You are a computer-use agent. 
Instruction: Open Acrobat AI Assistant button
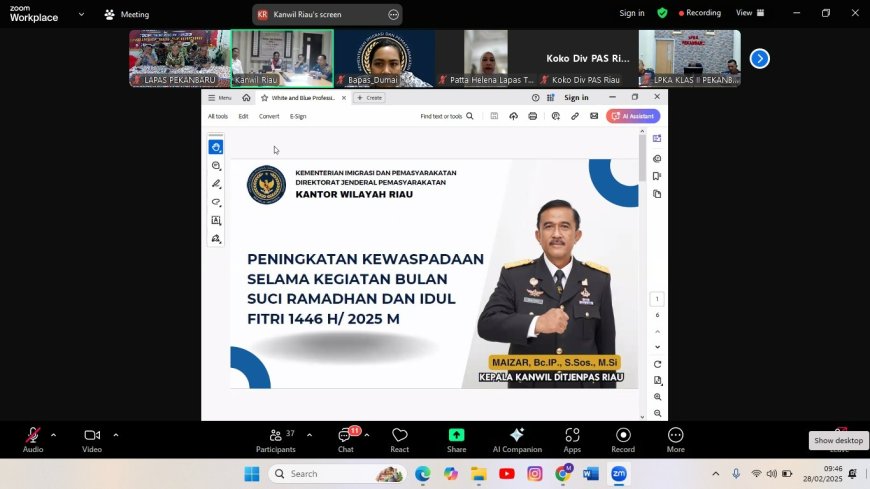pos(633,116)
